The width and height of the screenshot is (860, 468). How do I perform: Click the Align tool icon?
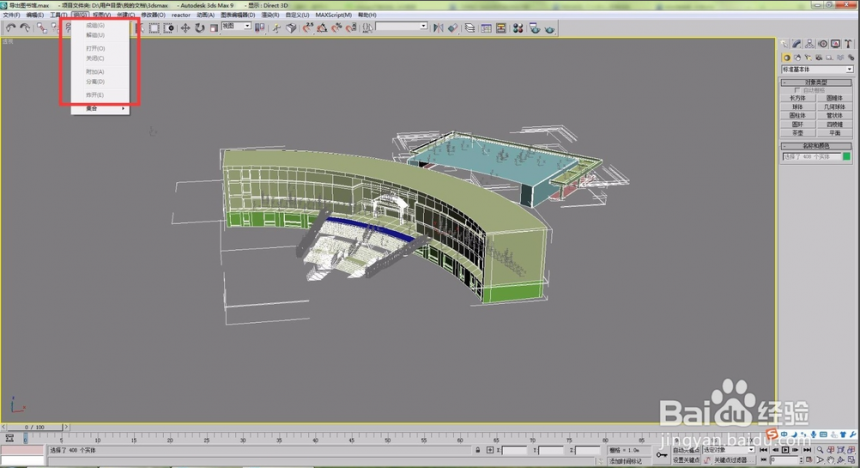pyautogui.click(x=452, y=28)
